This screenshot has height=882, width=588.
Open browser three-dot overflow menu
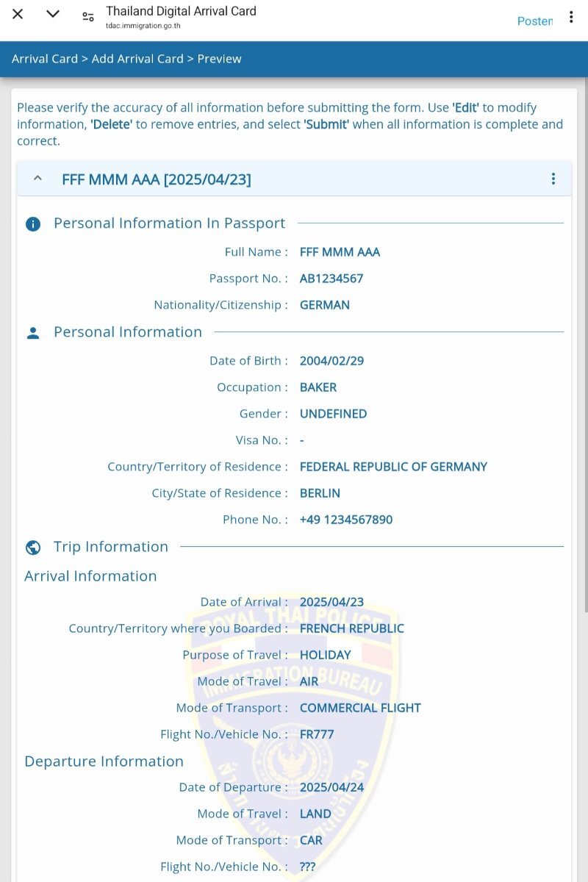click(570, 17)
